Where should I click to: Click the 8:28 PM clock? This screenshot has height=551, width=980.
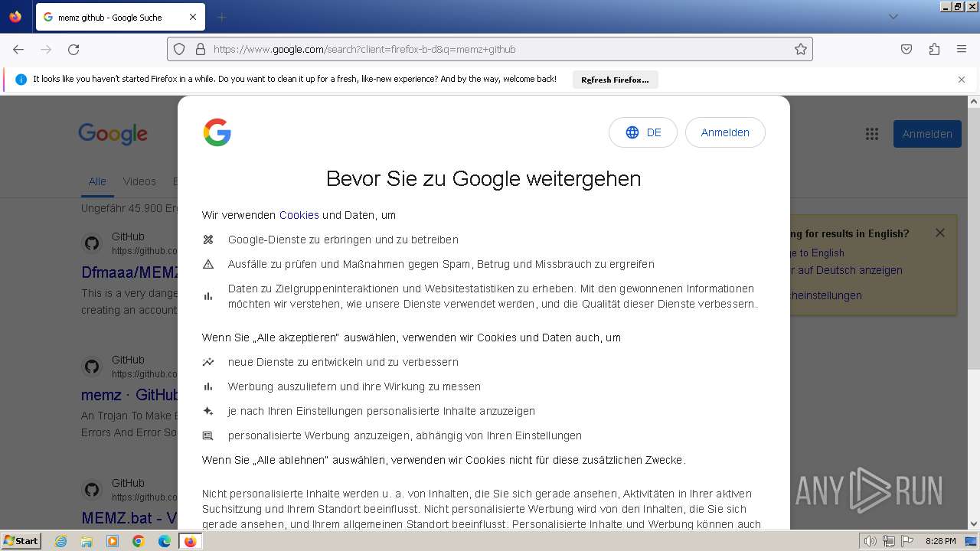point(940,541)
